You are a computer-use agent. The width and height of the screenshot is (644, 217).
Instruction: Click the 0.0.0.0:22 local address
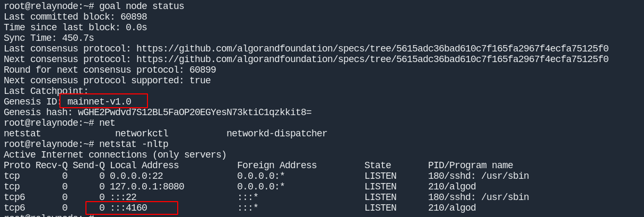[x=136, y=176]
